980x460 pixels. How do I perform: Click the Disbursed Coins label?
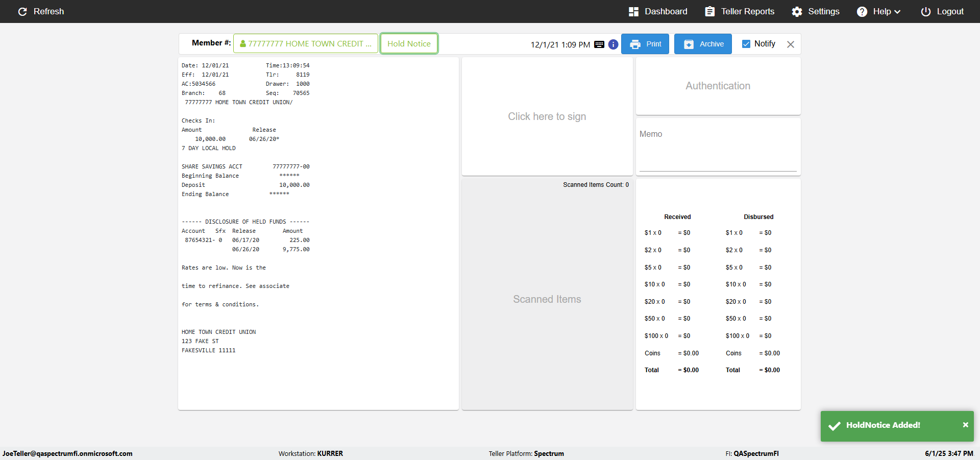pyautogui.click(x=733, y=353)
